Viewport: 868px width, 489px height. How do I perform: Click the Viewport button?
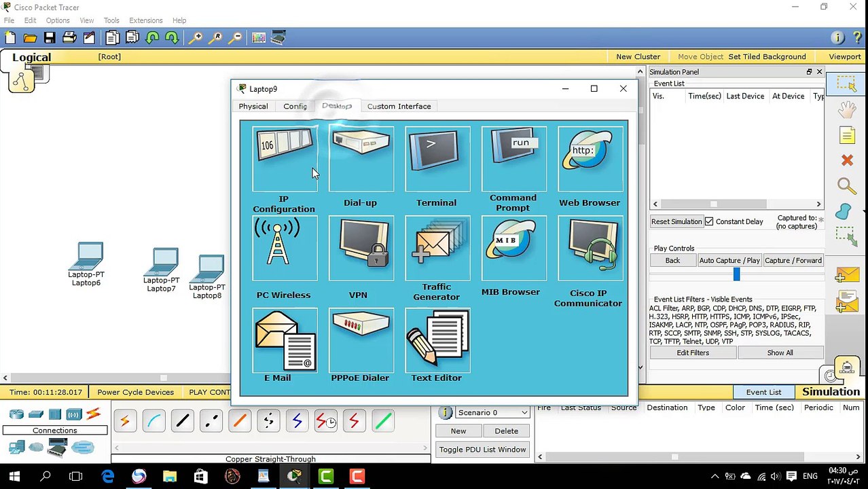(845, 56)
